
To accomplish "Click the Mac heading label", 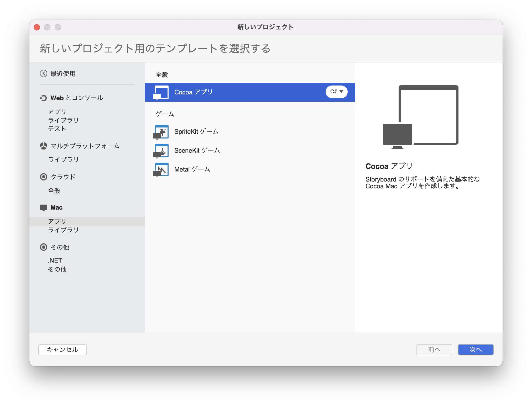I will tap(56, 207).
